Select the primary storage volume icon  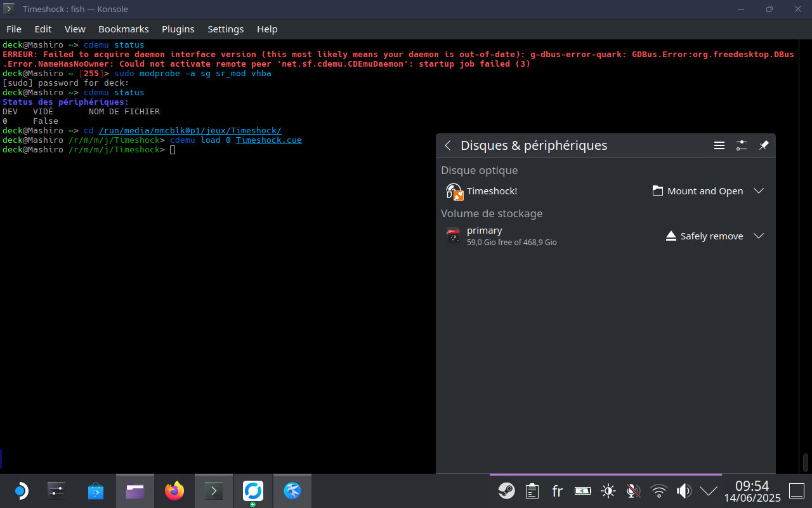click(454, 236)
